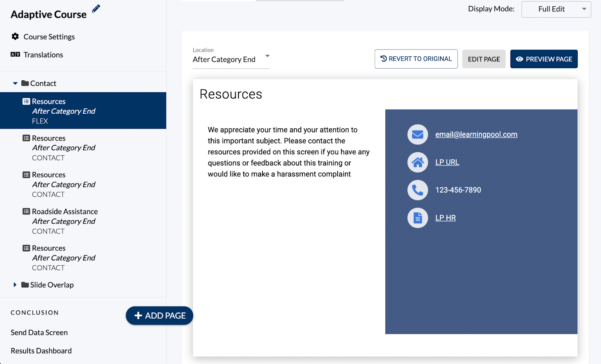
Task: Open the Send Data Screen page
Action: (x=39, y=332)
